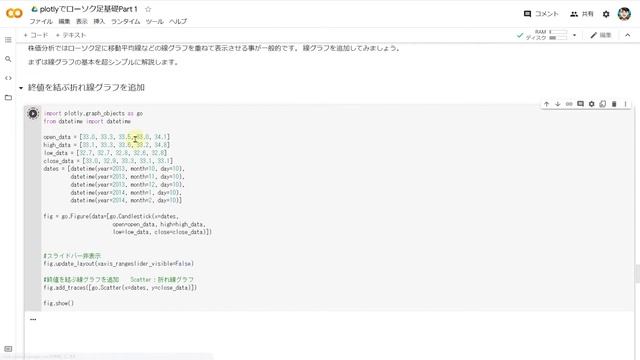Click the Google Drive icon next to title

[34, 9]
